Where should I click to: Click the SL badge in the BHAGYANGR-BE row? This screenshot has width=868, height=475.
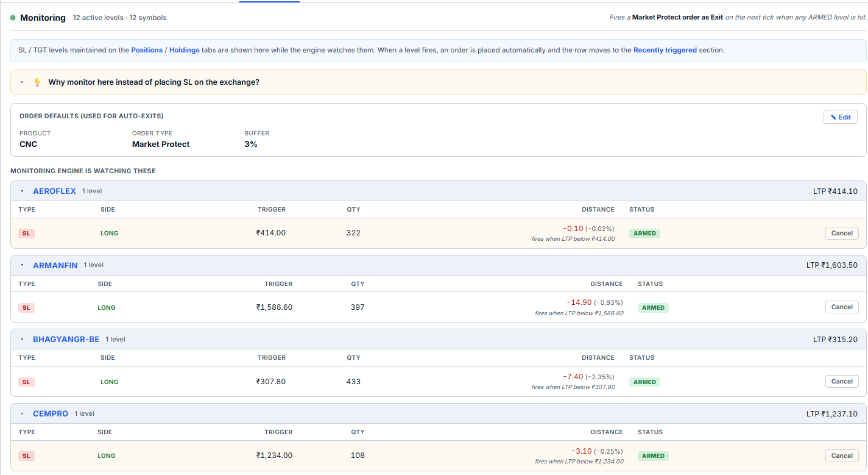26,382
